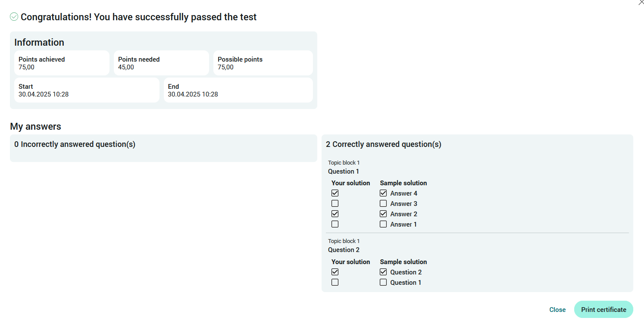Close the dialog with the X icon
644x327 pixels.
point(641,2)
